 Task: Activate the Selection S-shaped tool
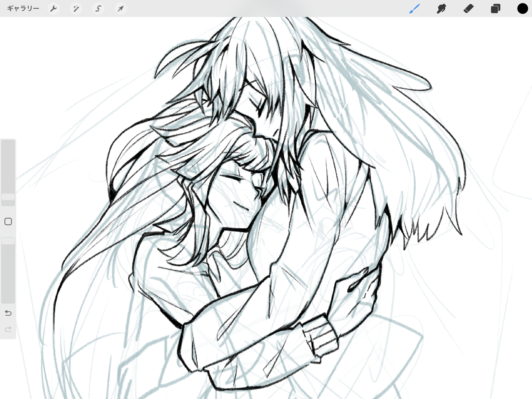(98, 9)
